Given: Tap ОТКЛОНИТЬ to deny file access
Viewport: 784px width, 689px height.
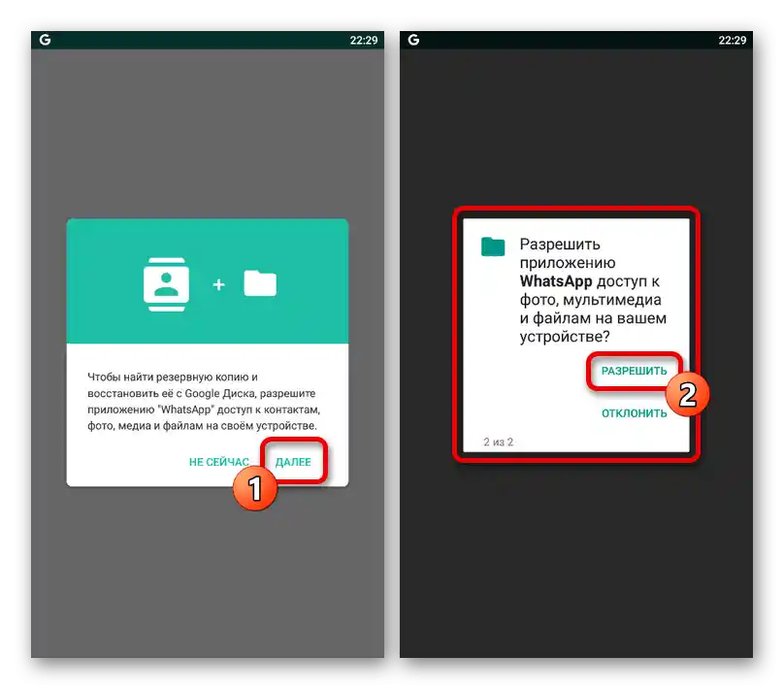Looking at the screenshot, I should 634,413.
